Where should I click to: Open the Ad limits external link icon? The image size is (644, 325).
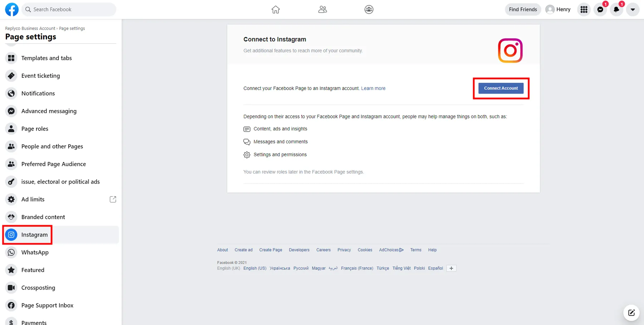(x=113, y=199)
